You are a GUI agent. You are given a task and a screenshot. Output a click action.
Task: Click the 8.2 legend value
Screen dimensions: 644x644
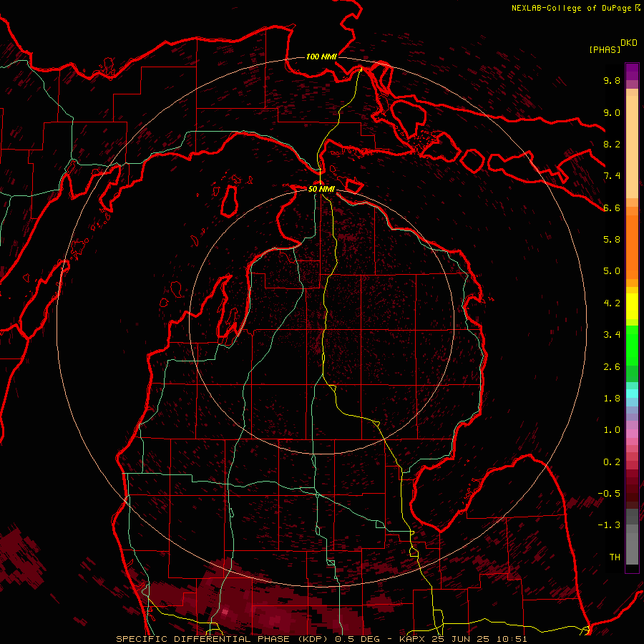(612, 144)
